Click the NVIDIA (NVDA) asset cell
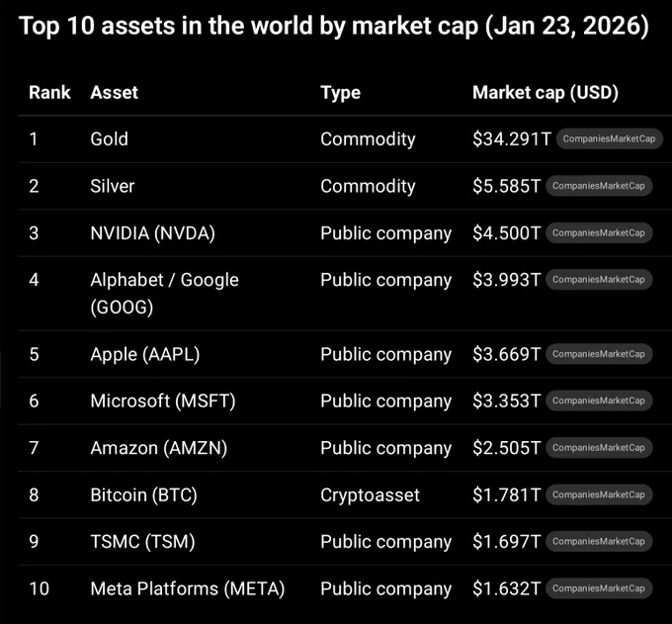Viewport: 672px width, 624px height. [152, 233]
